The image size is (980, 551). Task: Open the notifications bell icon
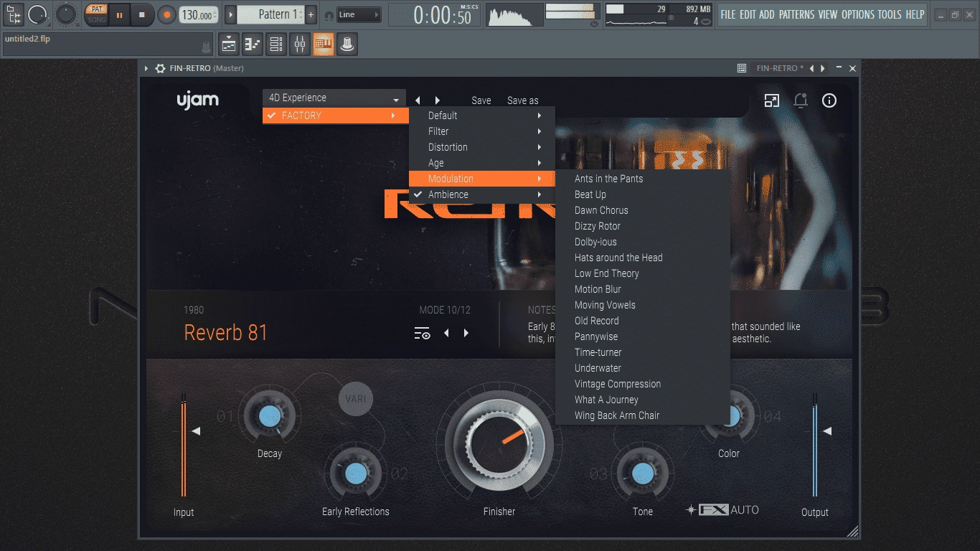pyautogui.click(x=801, y=100)
